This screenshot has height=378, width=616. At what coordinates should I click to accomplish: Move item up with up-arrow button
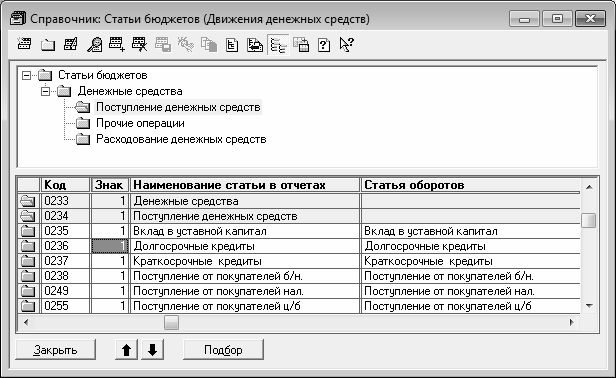pyautogui.click(x=126, y=350)
